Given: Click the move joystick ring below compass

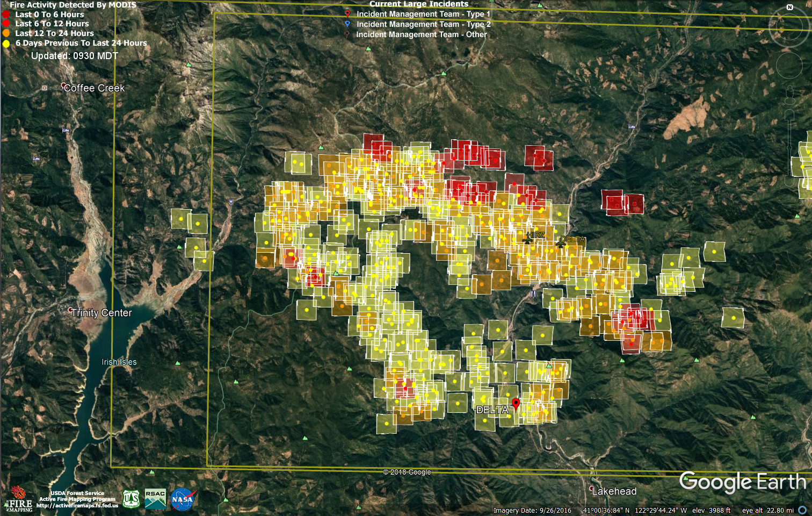Looking at the screenshot, I should pyautogui.click(x=789, y=66).
